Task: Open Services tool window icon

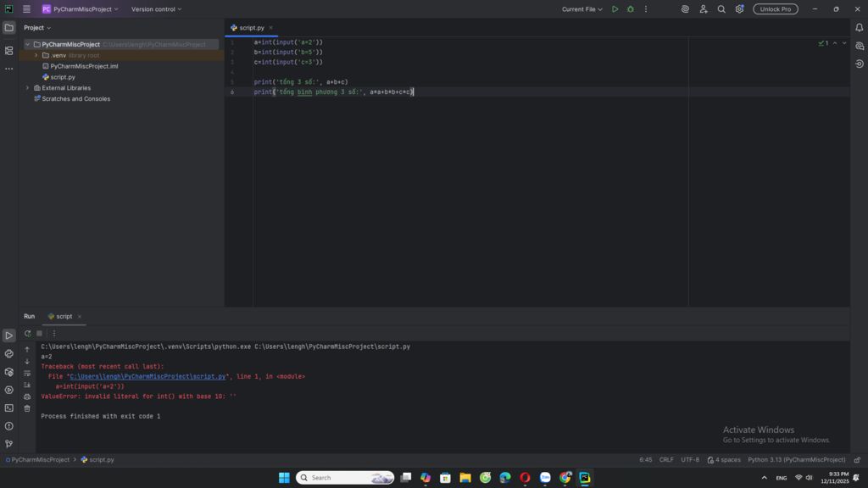Action: point(8,390)
